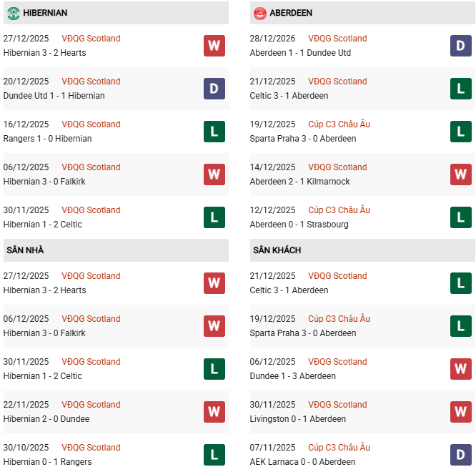Click the D badge for Dundee Utd 1-1 Hibernian
This screenshot has height=472, width=476.
click(214, 89)
